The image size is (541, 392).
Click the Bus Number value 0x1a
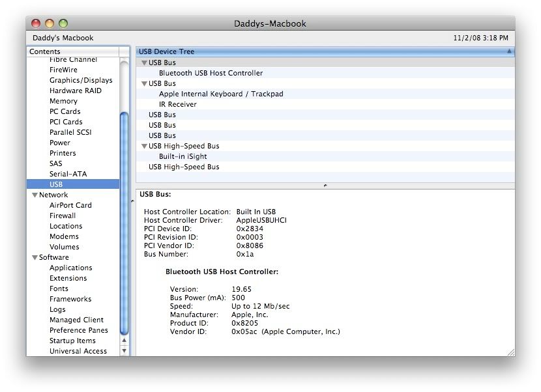pyautogui.click(x=244, y=254)
